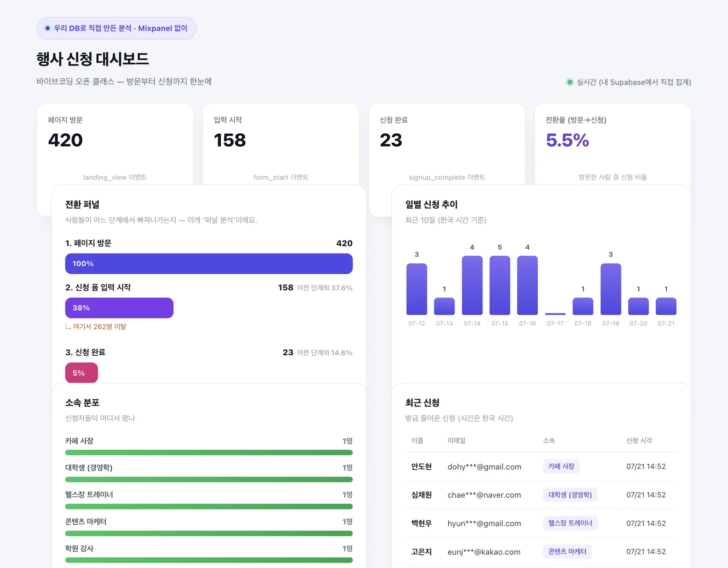Click the email hyun***@gmail.com
728x568 pixels.
point(484,523)
